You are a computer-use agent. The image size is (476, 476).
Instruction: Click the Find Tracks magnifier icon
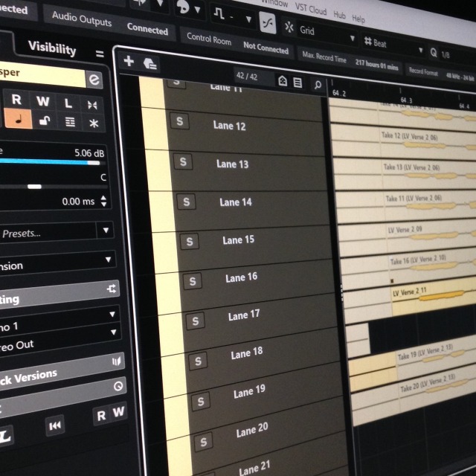pos(318,84)
